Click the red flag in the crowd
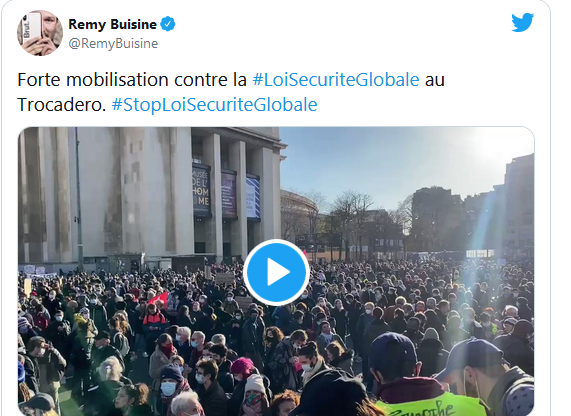This screenshot has height=416, width=571. coord(158,299)
